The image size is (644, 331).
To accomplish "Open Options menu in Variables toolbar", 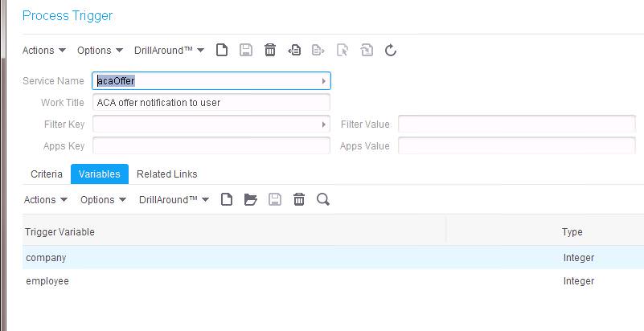I will click(103, 200).
